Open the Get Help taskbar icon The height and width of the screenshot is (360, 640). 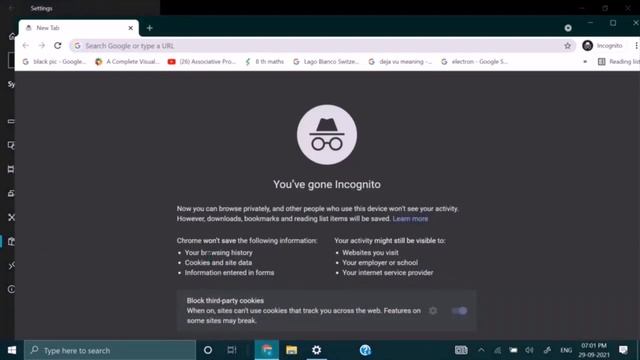(365, 350)
